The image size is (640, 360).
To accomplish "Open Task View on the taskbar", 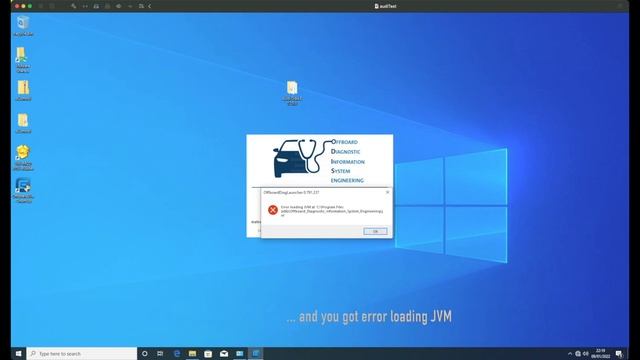I will (160, 353).
